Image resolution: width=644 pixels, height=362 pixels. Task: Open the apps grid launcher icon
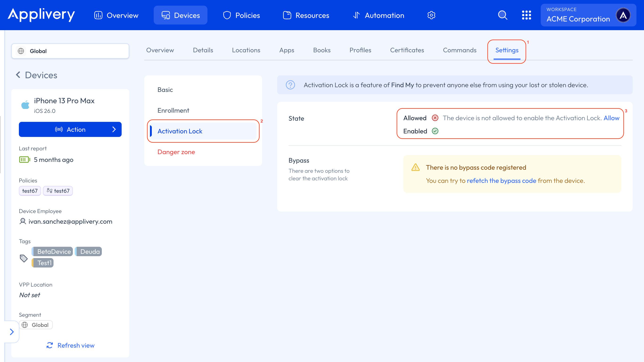coord(526,15)
